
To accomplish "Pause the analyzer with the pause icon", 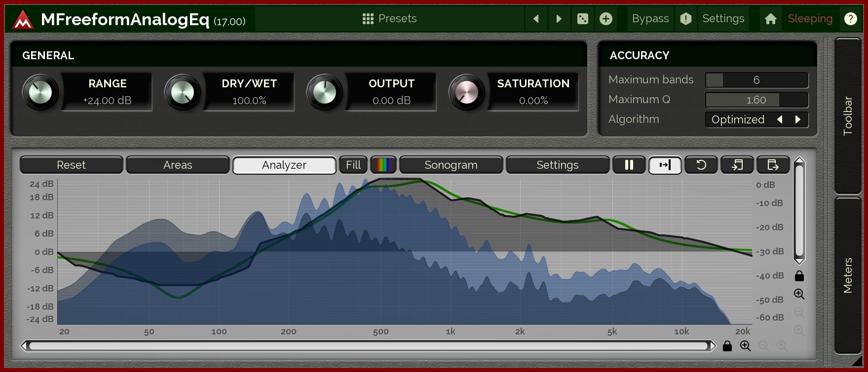I will click(x=629, y=165).
